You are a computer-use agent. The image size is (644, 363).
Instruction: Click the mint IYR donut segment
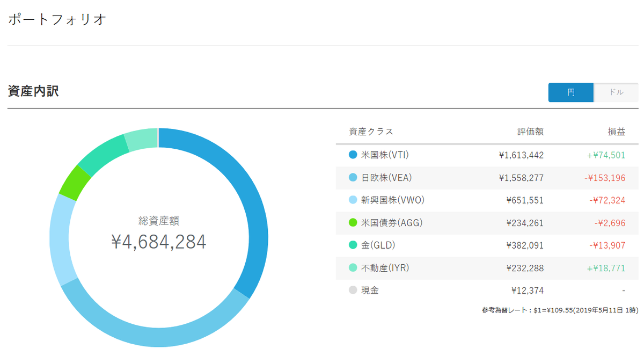[x=142, y=139]
